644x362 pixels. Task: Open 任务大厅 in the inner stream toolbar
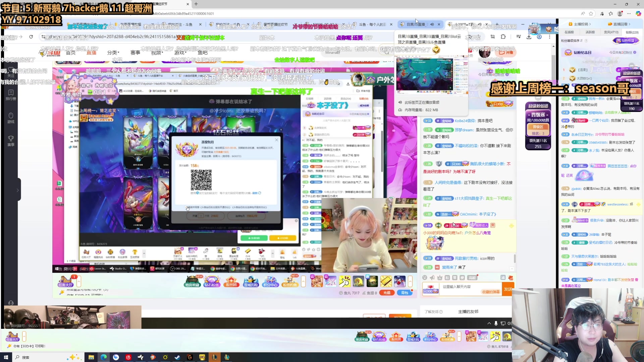[x=65, y=281]
